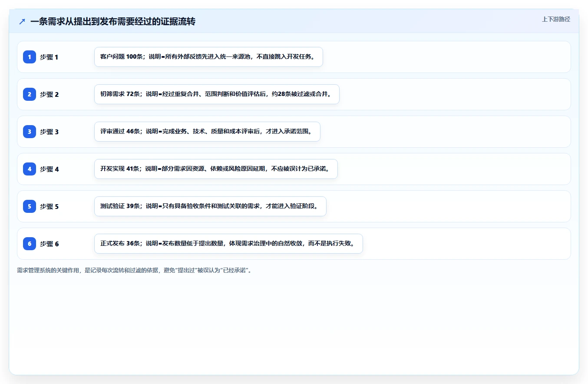Click the 步骤 6 label
Image resolution: width=588 pixels, height=384 pixels.
click(49, 244)
